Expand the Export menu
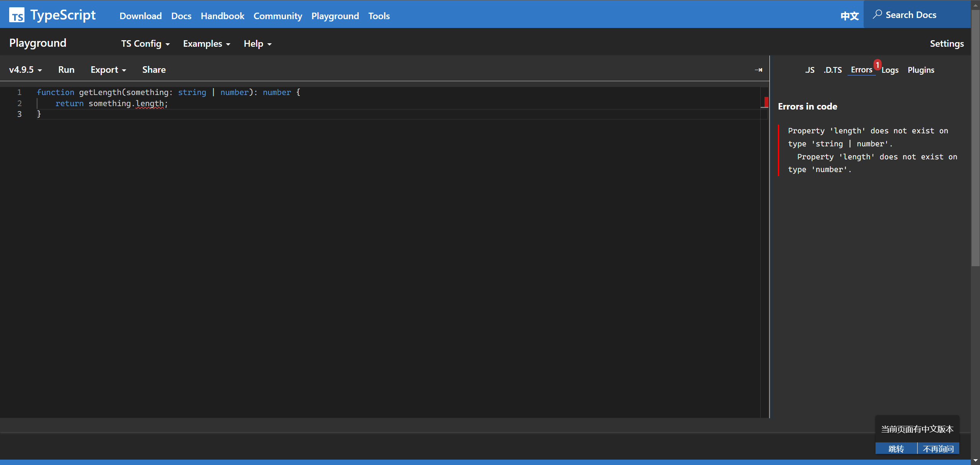This screenshot has height=465, width=980. (108, 70)
